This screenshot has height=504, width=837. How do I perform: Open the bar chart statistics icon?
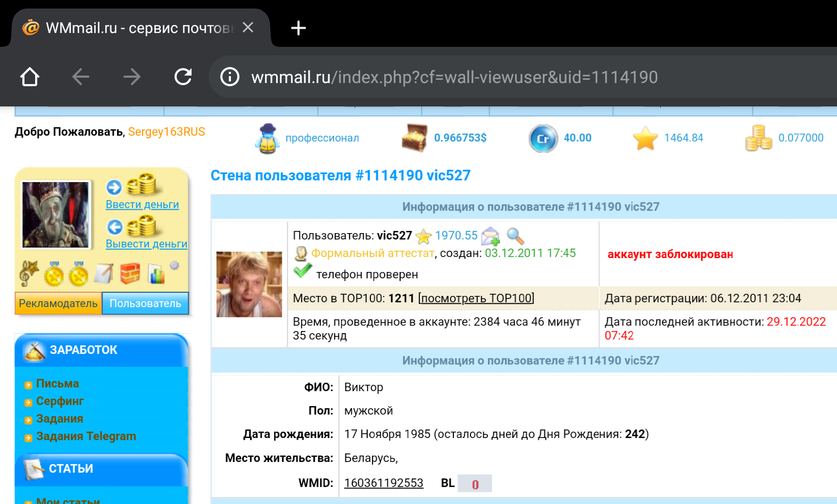coord(156,274)
